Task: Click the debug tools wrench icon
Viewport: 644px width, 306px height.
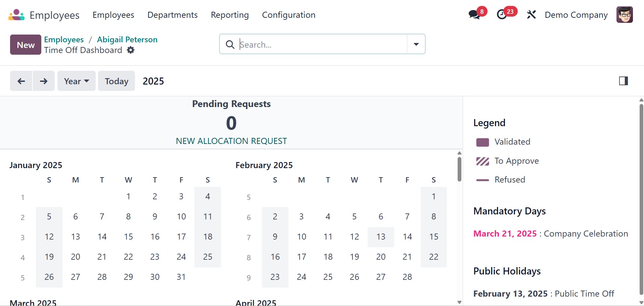Action: (531, 15)
